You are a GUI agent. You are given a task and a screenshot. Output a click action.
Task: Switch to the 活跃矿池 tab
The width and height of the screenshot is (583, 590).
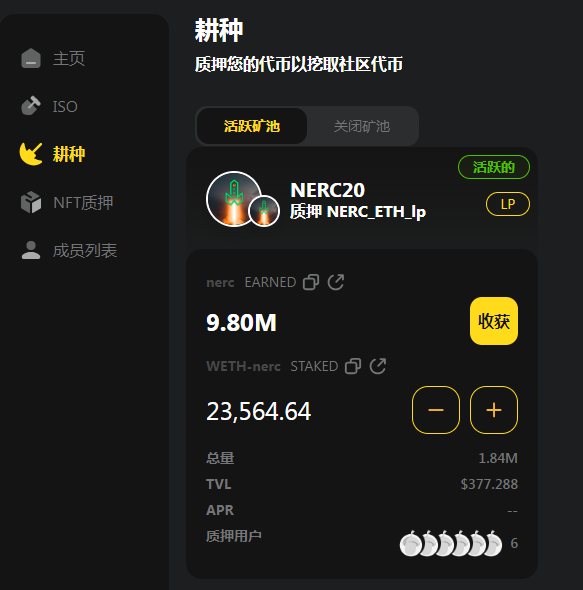point(252,126)
